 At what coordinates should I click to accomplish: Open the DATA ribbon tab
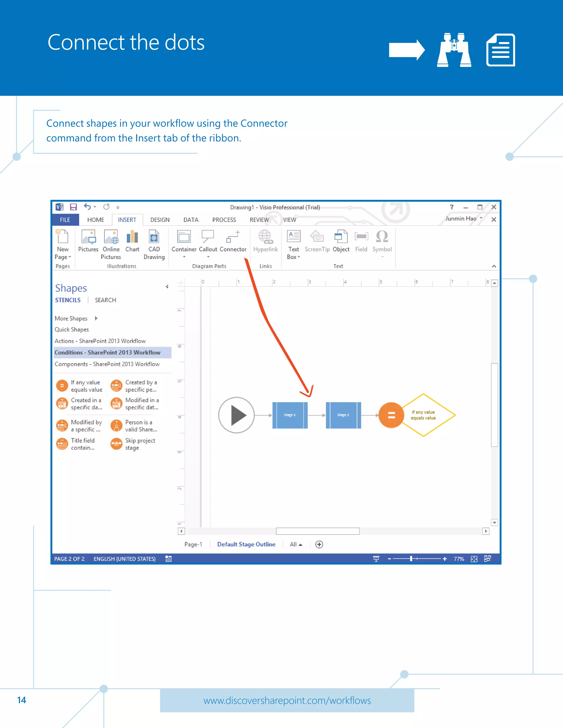pyautogui.click(x=191, y=220)
